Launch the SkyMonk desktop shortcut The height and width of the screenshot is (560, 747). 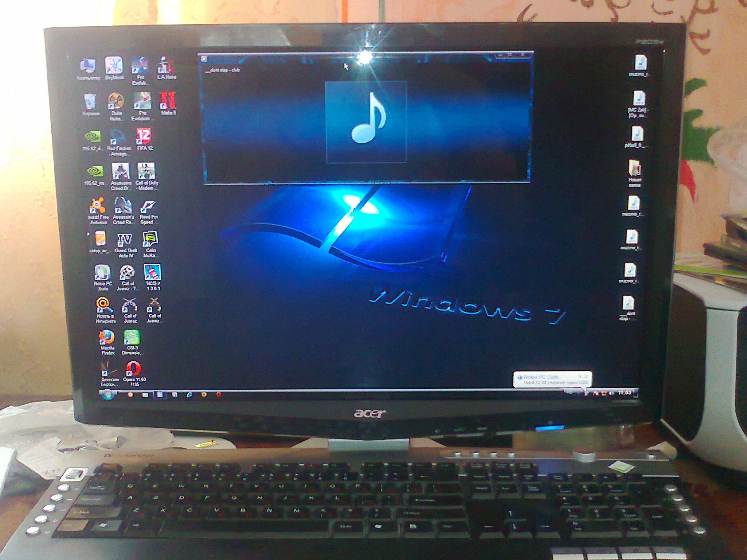(114, 68)
